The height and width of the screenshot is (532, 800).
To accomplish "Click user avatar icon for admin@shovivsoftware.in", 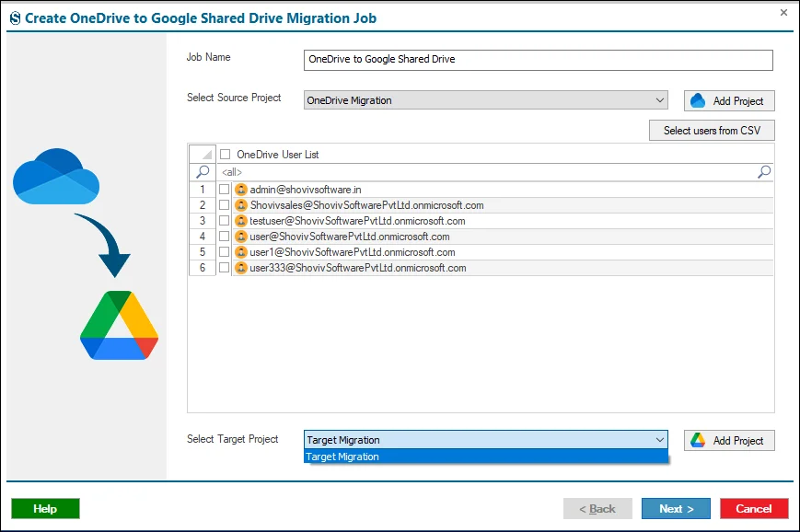I will 241,190.
